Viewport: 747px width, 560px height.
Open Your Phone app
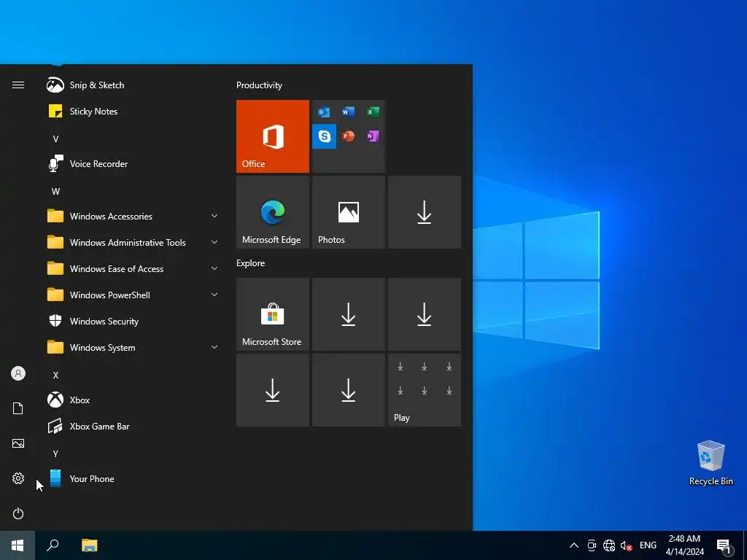pos(133,479)
